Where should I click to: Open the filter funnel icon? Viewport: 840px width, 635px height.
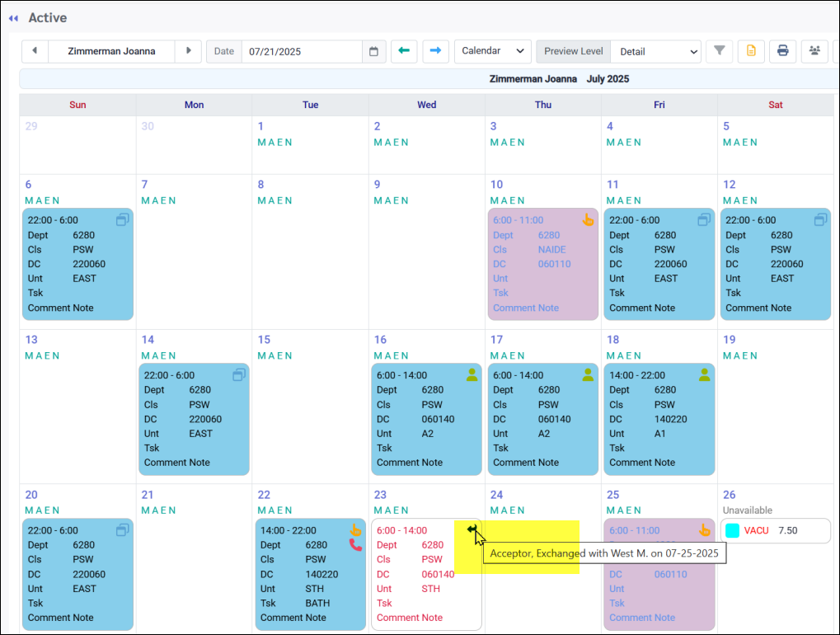coord(720,51)
